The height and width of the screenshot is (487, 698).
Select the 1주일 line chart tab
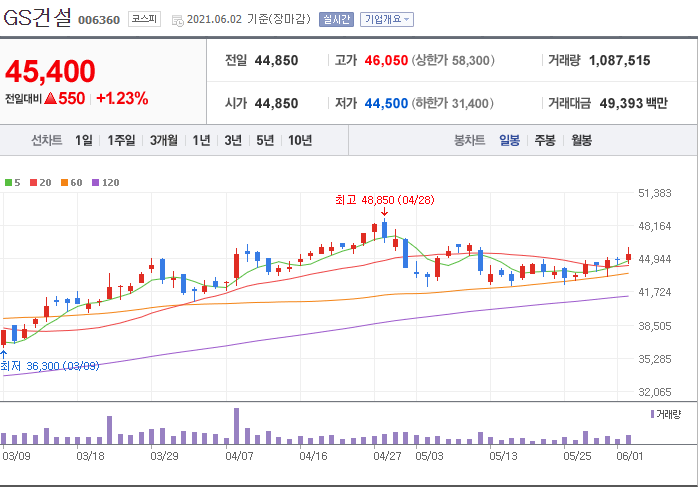click(x=121, y=141)
